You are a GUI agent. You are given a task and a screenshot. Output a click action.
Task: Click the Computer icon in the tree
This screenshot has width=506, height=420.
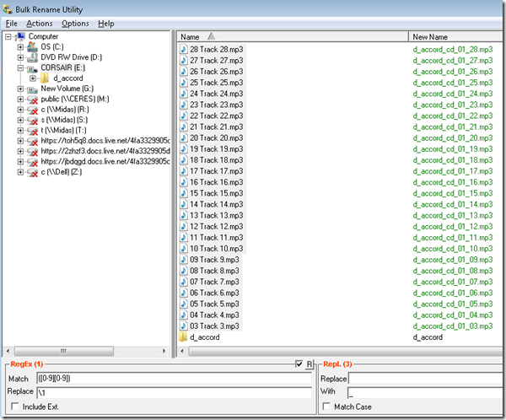tap(21, 36)
